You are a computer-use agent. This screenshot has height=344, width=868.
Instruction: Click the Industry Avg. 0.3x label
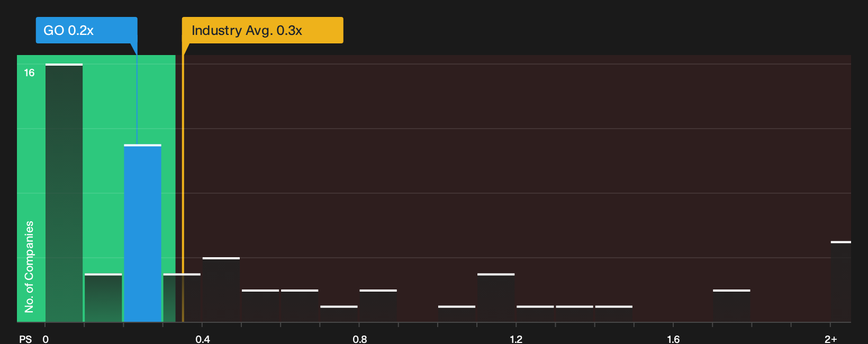pyautogui.click(x=263, y=30)
